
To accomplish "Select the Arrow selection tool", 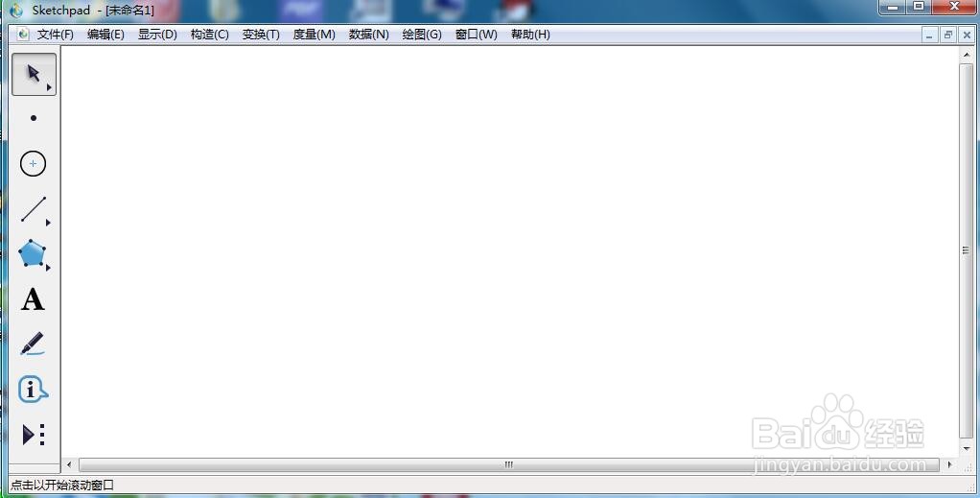I will pyautogui.click(x=34, y=74).
